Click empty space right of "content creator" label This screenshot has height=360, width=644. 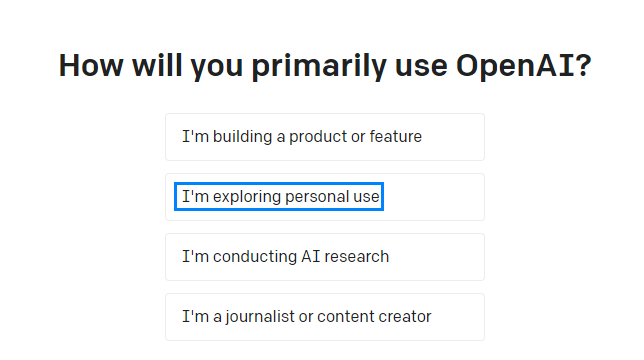(458, 317)
